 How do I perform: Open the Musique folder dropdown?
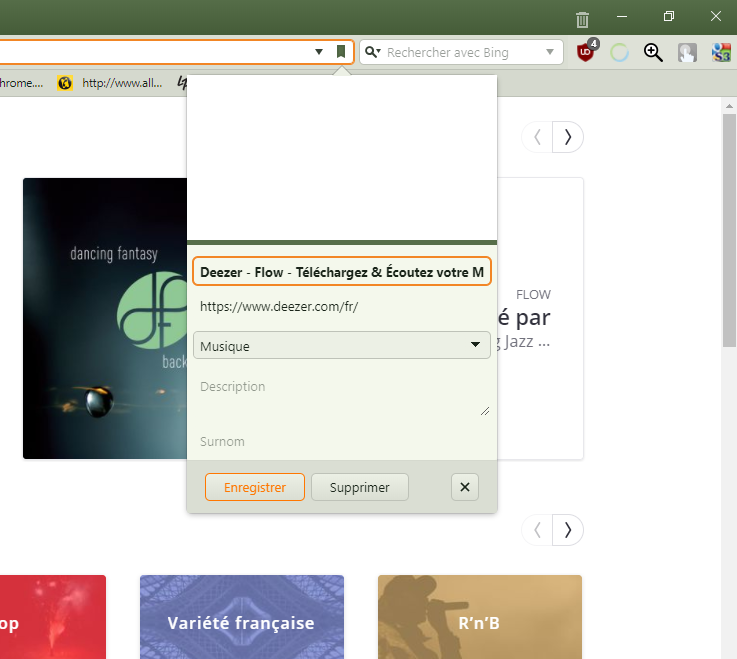pos(342,345)
